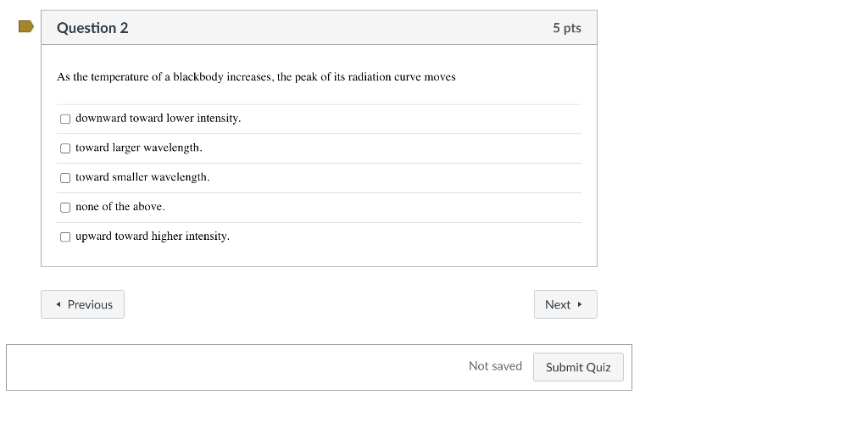Click the left arrow icon on Previous
This screenshot has height=423, width=868.
pyautogui.click(x=58, y=304)
